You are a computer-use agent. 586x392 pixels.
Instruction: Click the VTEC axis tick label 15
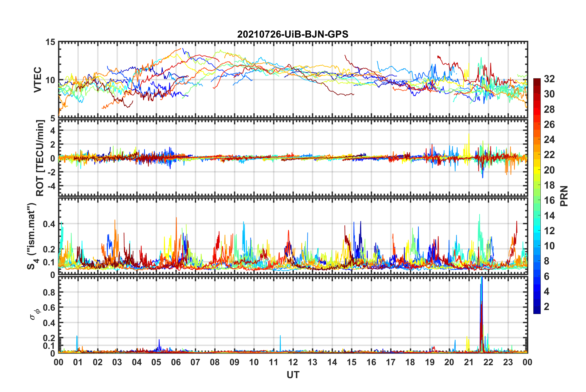(x=50, y=42)
